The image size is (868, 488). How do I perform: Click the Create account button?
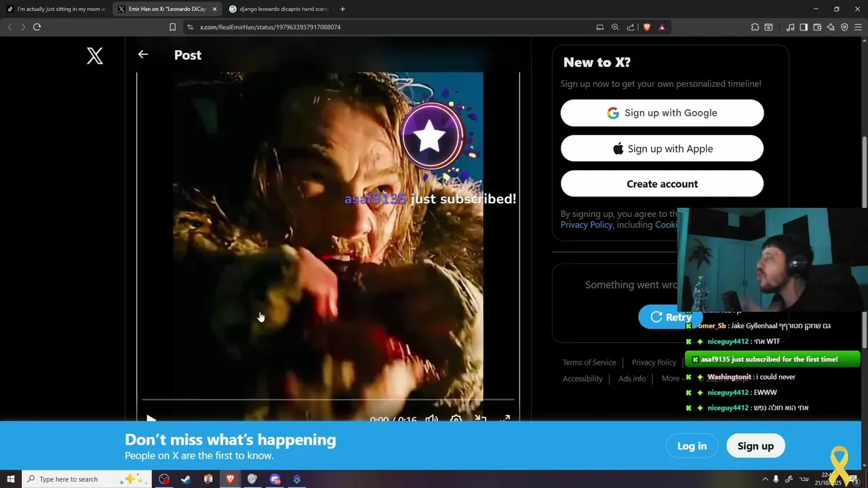tap(662, 184)
